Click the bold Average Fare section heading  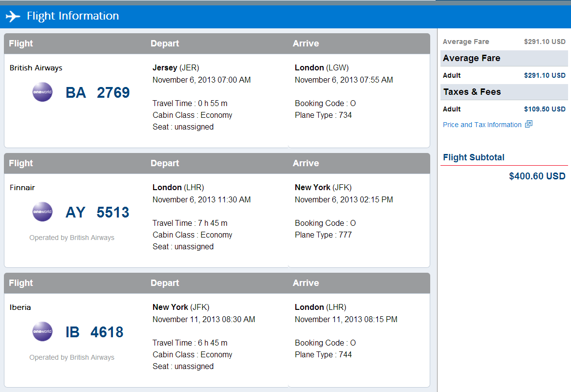471,58
